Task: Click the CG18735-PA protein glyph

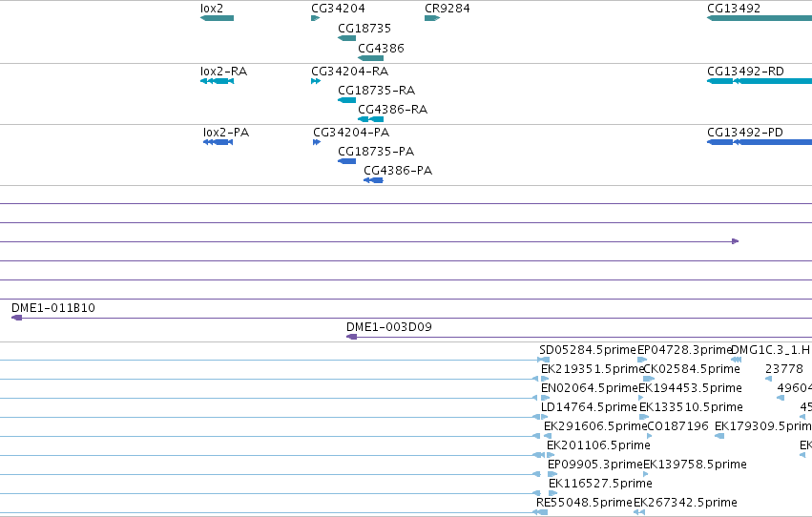Action: click(x=346, y=161)
